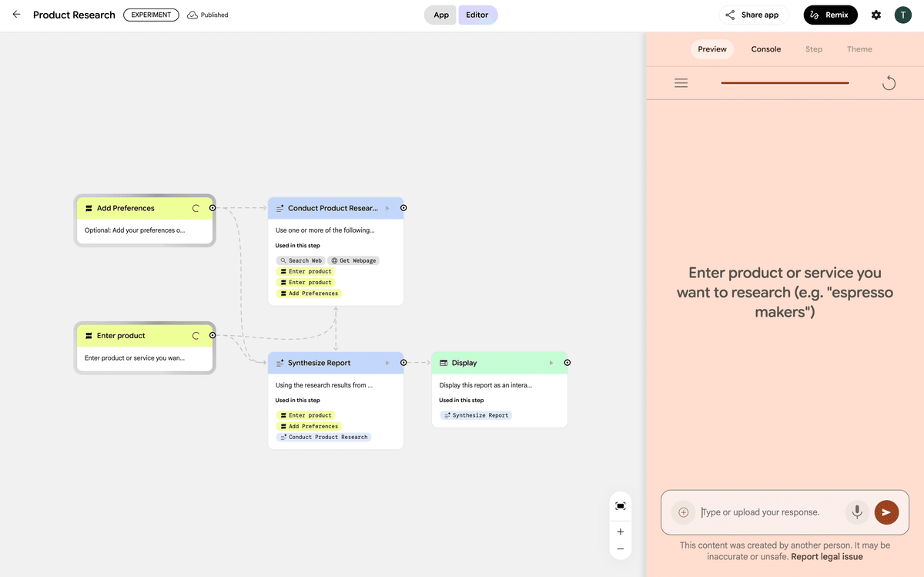This screenshot has width=924, height=577.
Task: Expand the Display step
Action: click(x=552, y=362)
